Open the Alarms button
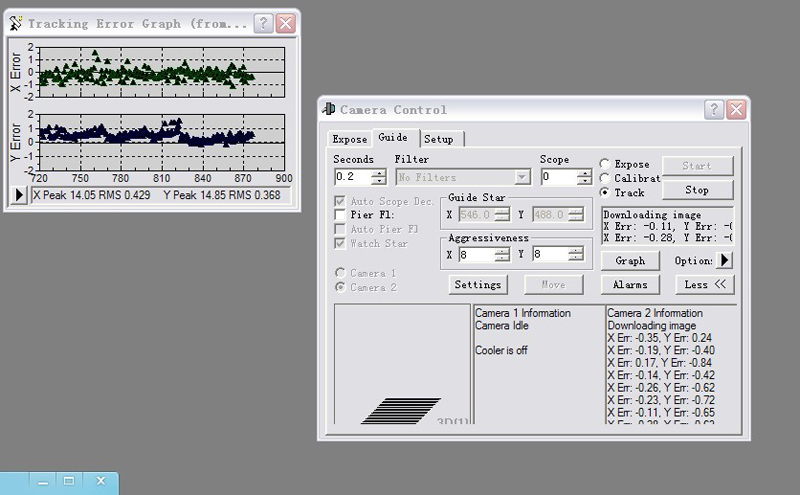This screenshot has height=495, width=800. [x=630, y=285]
